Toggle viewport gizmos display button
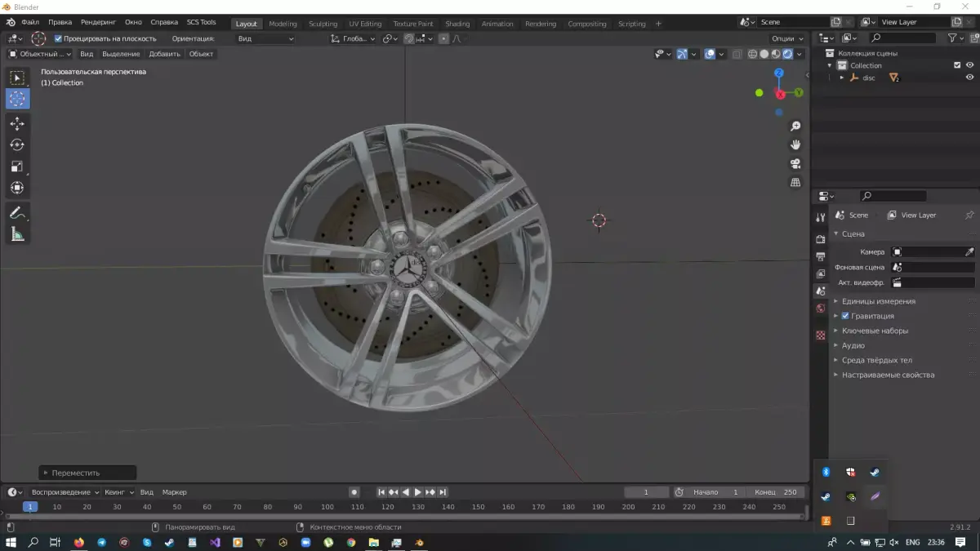The image size is (980, 551). 683,54
